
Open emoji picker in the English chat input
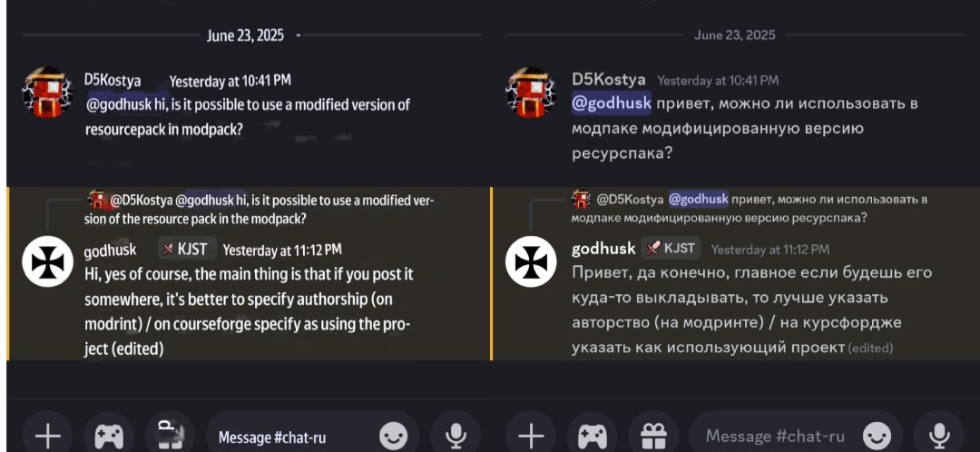[x=393, y=436]
